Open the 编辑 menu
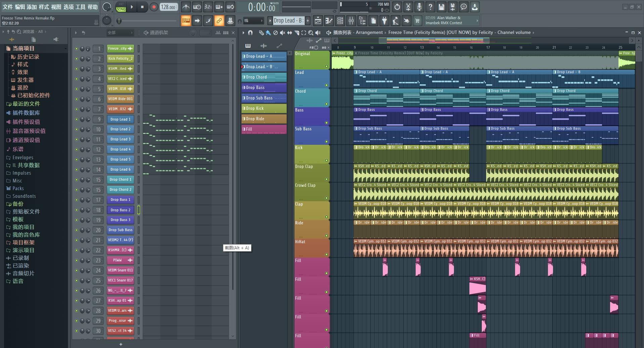 point(20,7)
